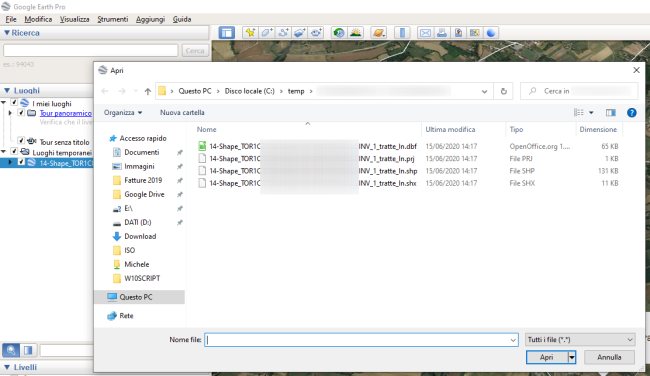Show historical imagery clock icon
The image size is (650, 376).
pos(339,33)
